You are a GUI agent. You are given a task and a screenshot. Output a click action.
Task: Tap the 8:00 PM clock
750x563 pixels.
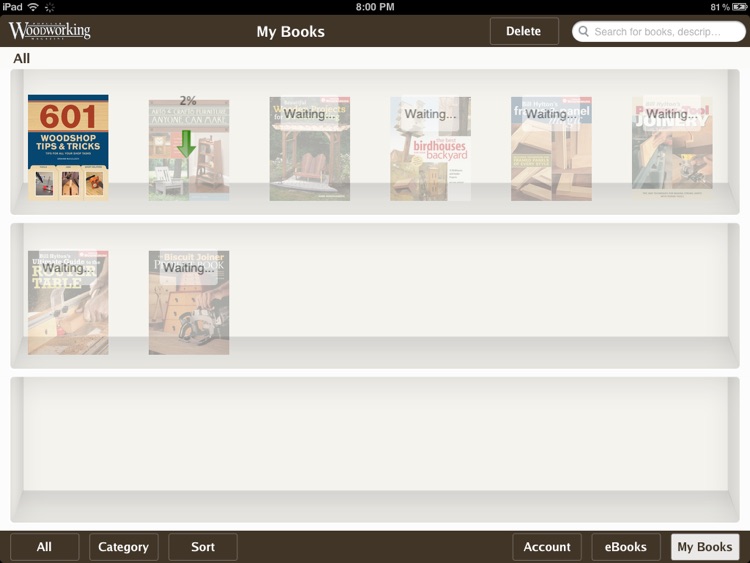point(375,7)
